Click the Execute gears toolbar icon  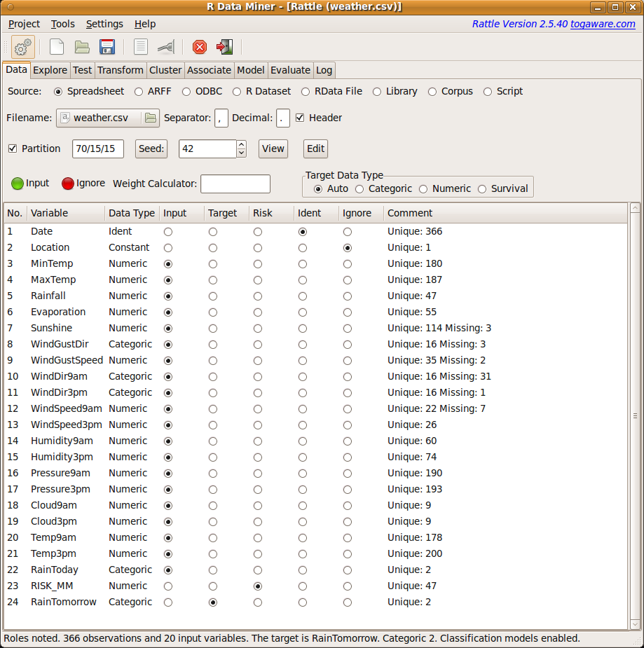23,47
